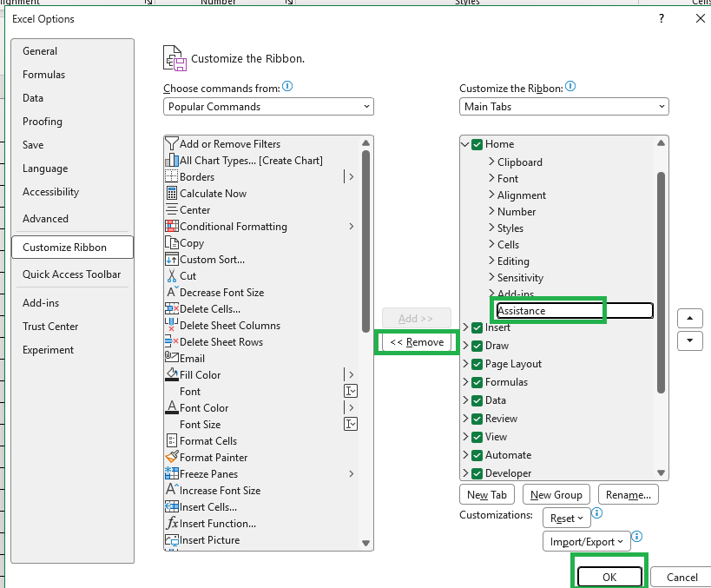Viewport: 711px width, 588px height.
Task: Click the info icon next to Import/Export
Action: [636, 537]
